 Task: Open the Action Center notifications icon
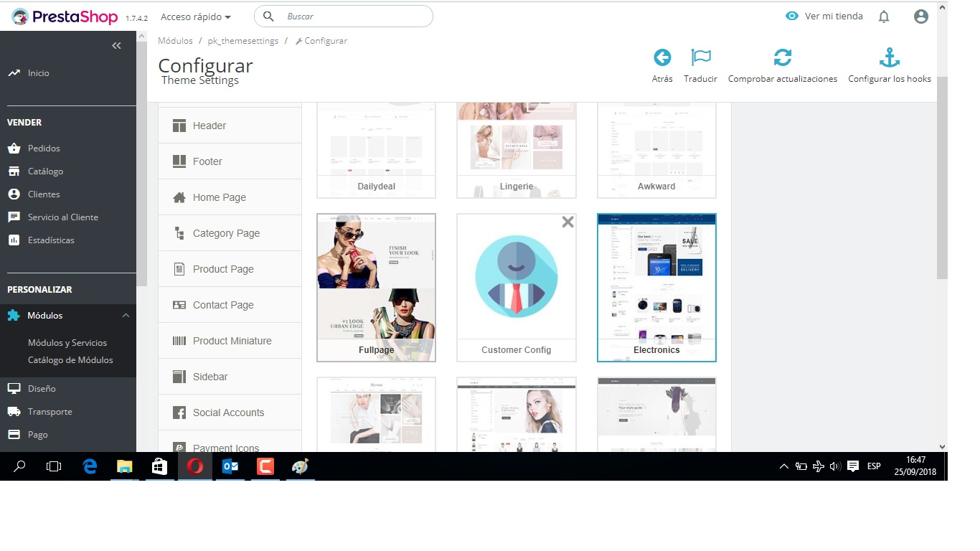tap(853, 466)
